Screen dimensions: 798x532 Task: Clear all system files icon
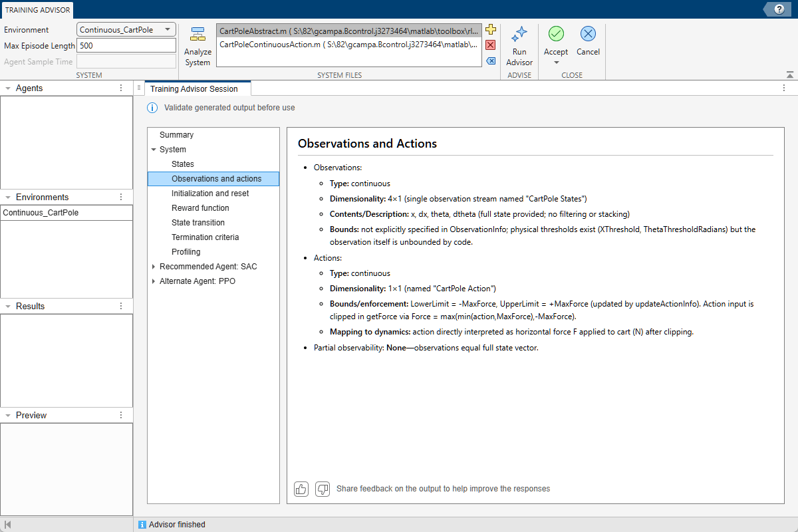point(491,61)
